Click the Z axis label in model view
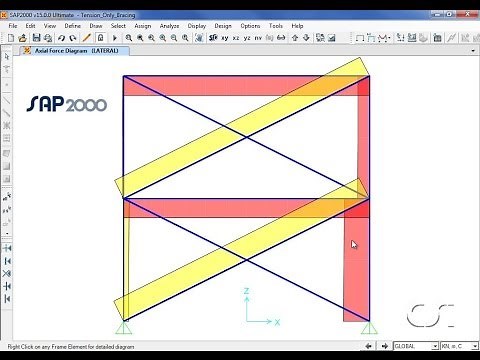 [x=246, y=291]
